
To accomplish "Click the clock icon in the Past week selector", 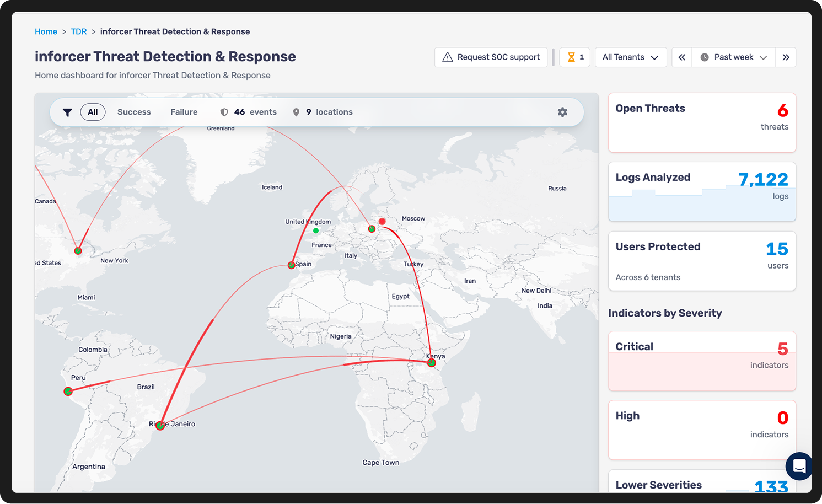I will [x=705, y=57].
